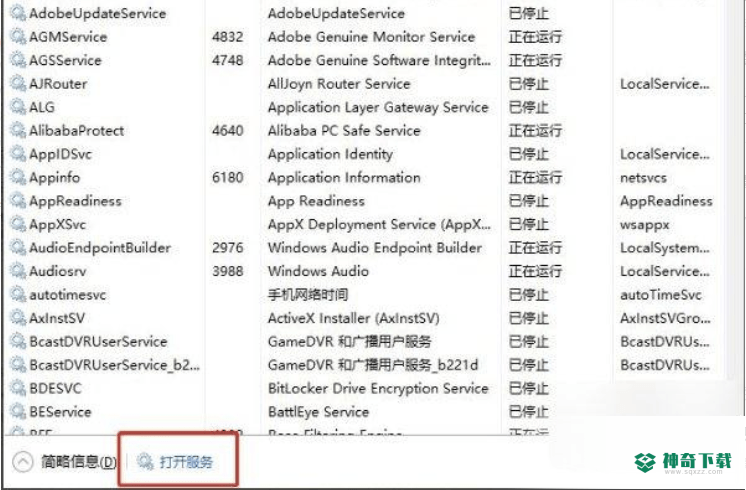Click the AdobeUpdateService gear icon
The image size is (746, 490).
point(18,13)
